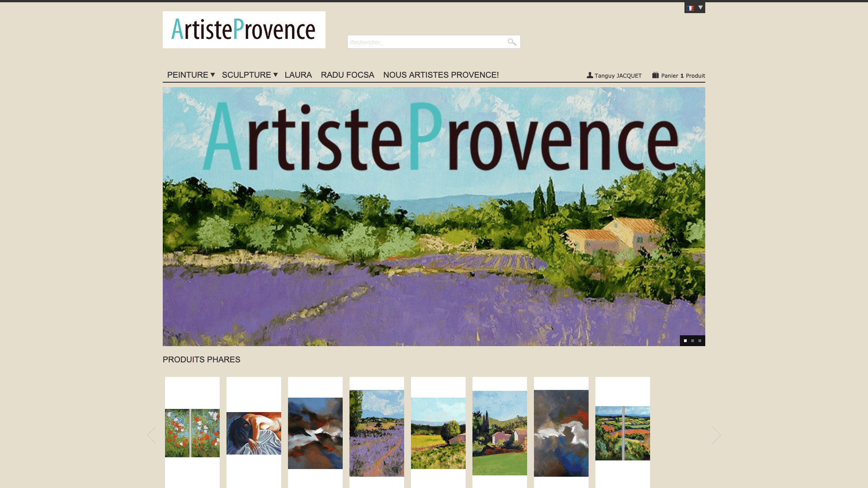This screenshot has width=868, height=488.
Task: Open the Radu Focsa menu item
Action: 347,75
